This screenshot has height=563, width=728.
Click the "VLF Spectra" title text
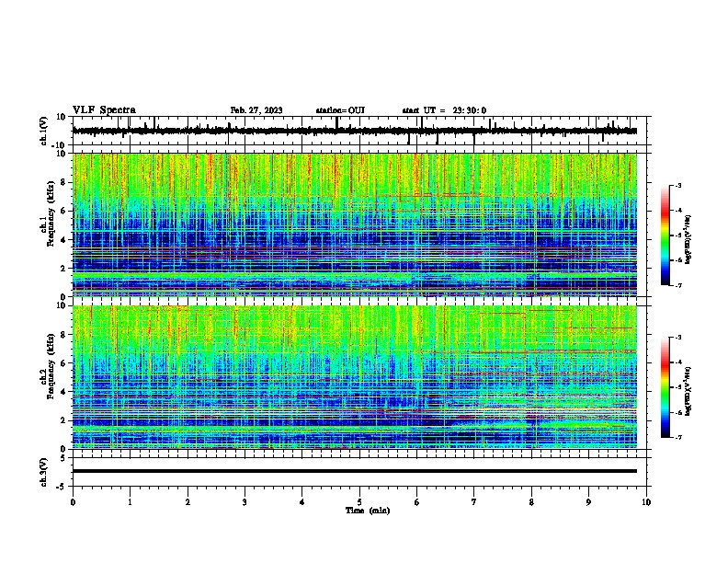[104, 110]
